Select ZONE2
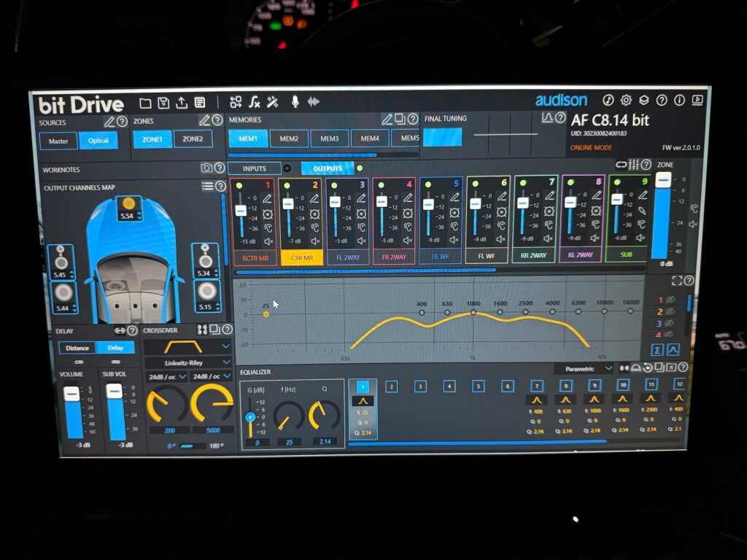This screenshot has height=560, width=747. coord(193,139)
